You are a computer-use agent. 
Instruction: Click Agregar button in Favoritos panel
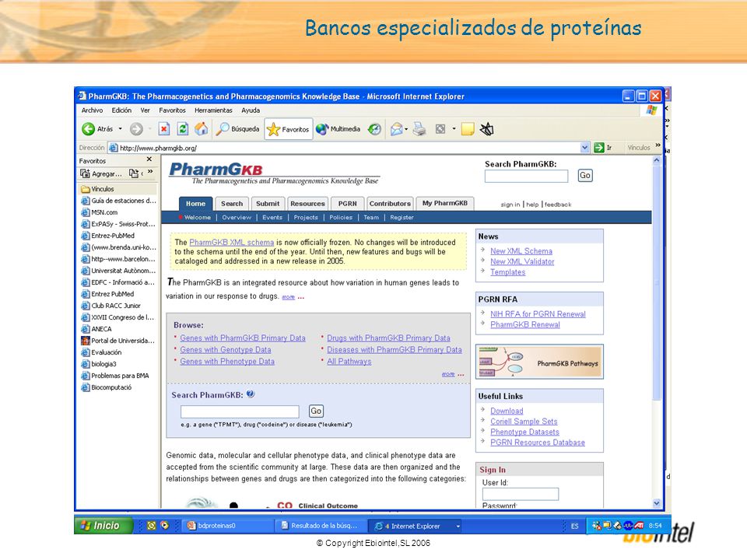click(x=101, y=173)
